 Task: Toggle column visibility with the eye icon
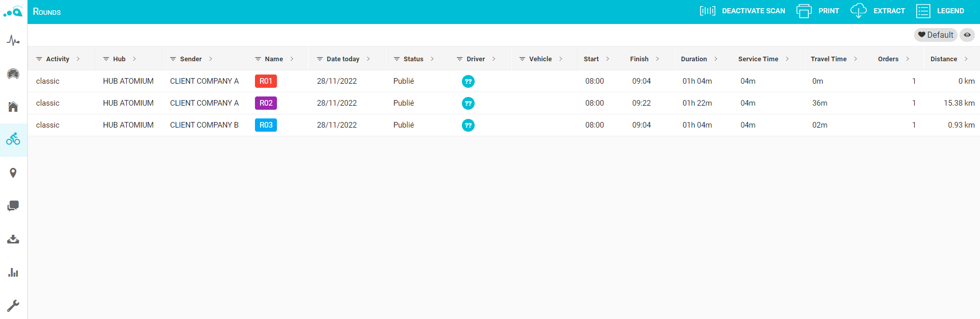point(967,35)
